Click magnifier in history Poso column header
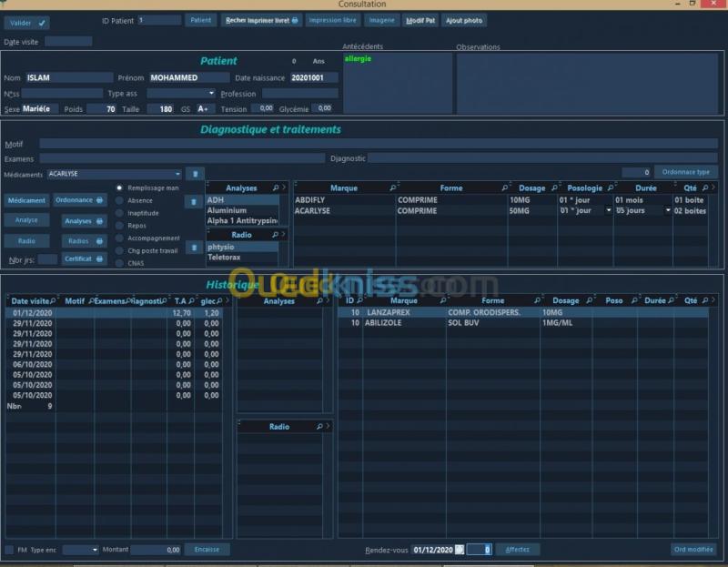Image resolution: width=728 pixels, height=567 pixels. pos(634,300)
